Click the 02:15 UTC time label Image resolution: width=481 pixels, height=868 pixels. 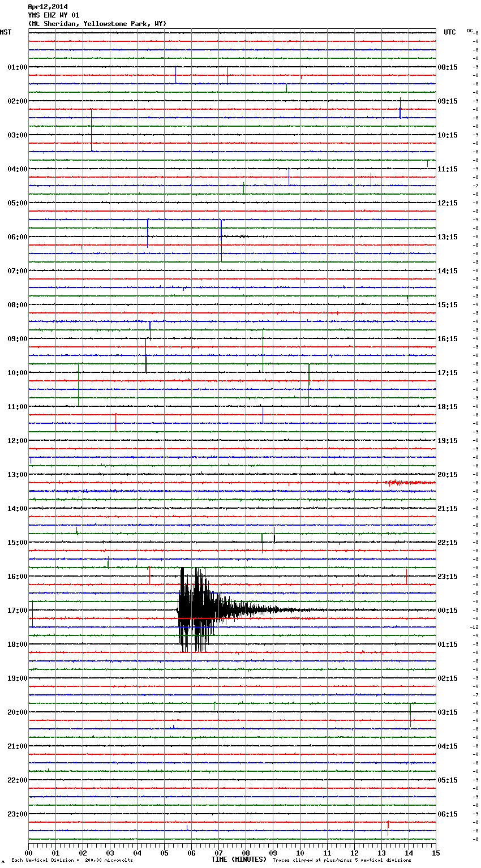(x=448, y=678)
